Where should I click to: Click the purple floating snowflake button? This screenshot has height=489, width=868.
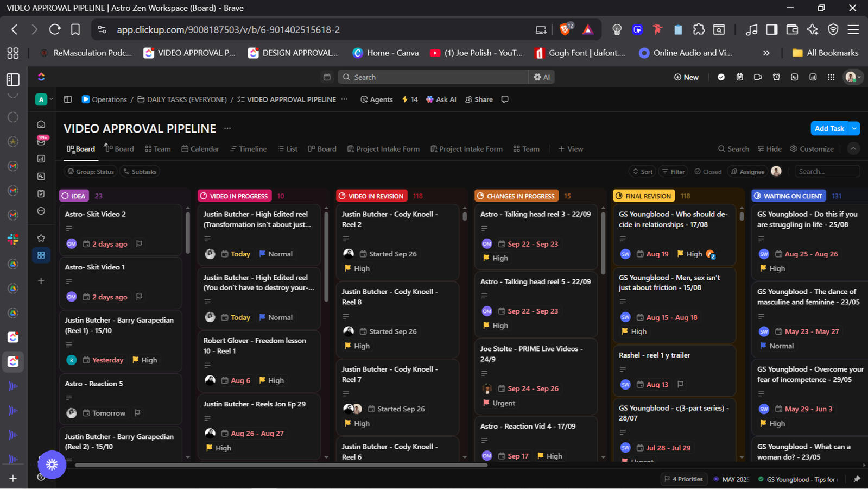(x=52, y=465)
